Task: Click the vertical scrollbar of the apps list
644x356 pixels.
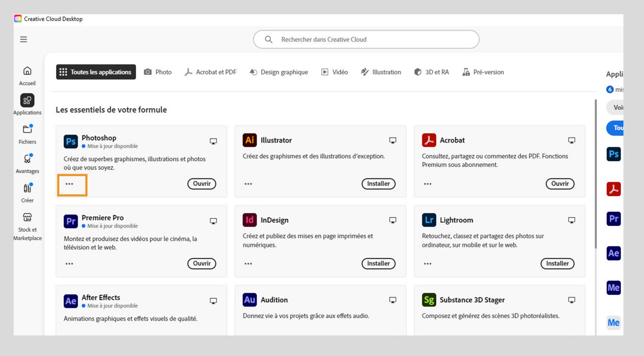Action: tap(596, 174)
